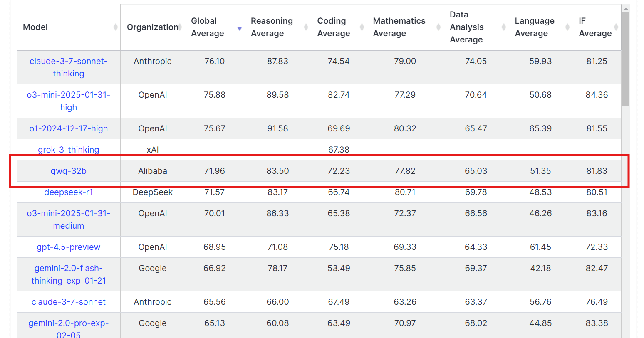Select language value 46.26
The width and height of the screenshot is (644, 338).
540,213
